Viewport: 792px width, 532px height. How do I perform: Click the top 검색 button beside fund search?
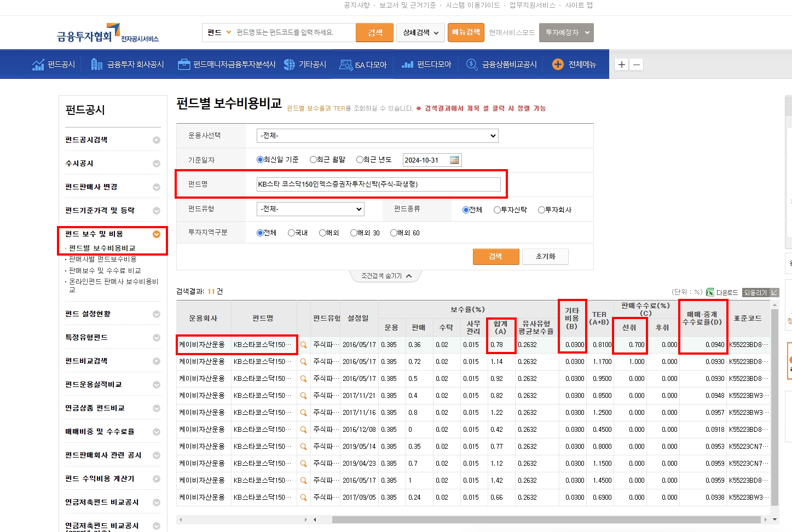375,32
